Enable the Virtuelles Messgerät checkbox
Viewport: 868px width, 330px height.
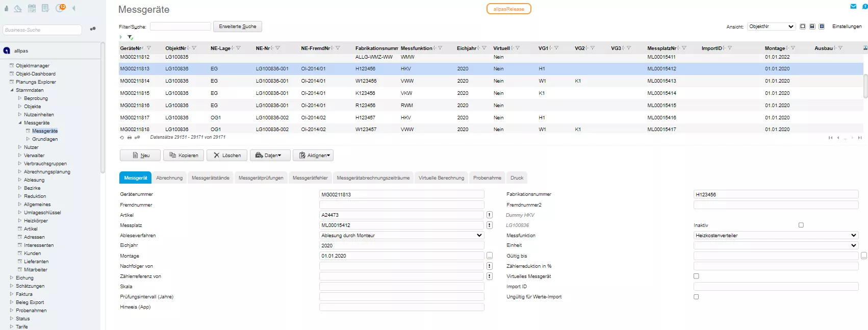(696, 276)
